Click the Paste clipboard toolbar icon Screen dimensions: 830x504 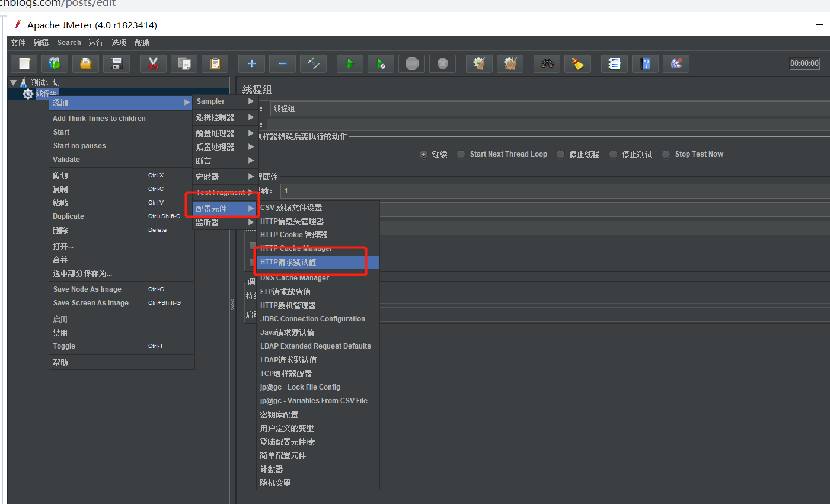(215, 63)
